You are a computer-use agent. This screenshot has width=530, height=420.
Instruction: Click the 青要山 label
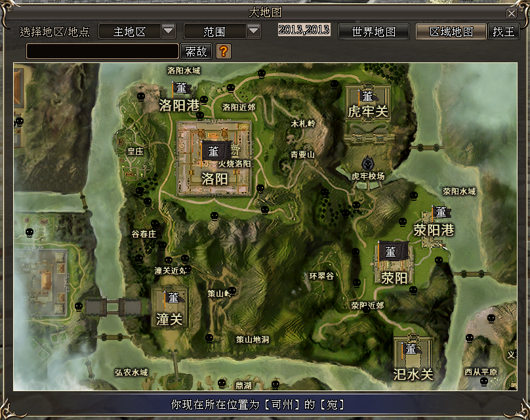pos(302,155)
